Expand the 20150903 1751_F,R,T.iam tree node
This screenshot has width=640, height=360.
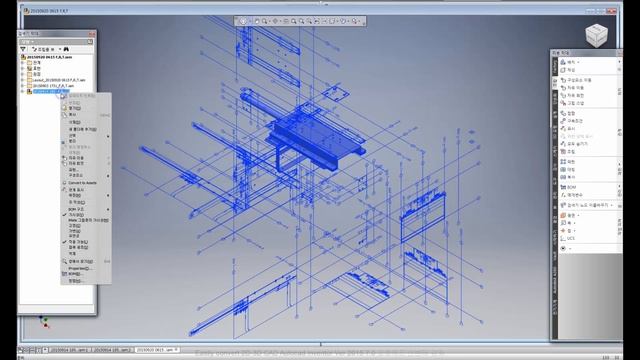[23, 86]
